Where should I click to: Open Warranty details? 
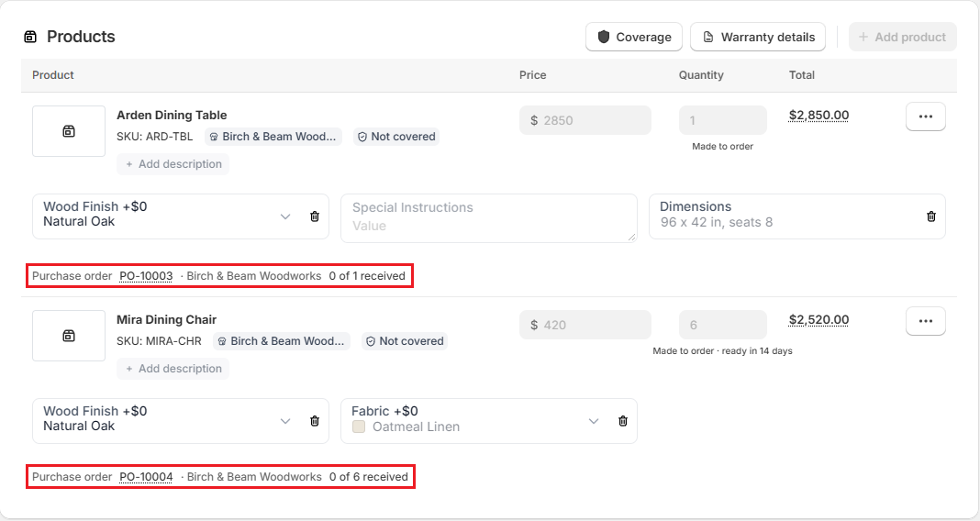[x=758, y=37]
